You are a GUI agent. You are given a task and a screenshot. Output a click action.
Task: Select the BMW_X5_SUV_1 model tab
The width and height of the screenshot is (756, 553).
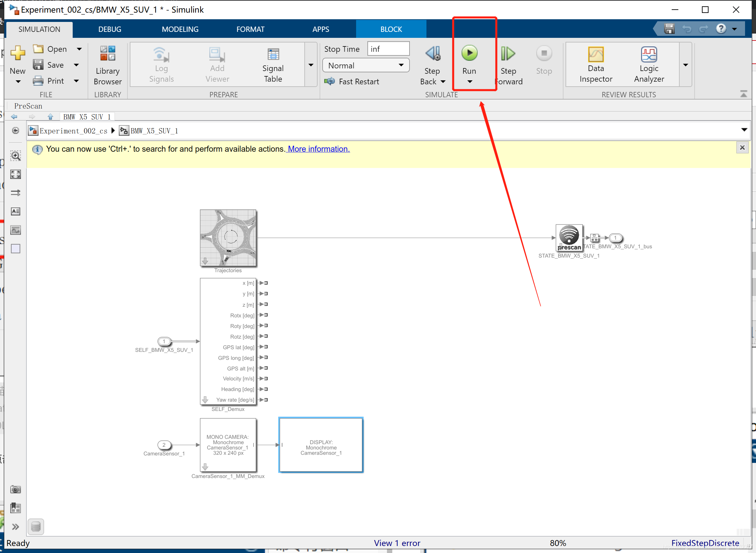click(87, 117)
